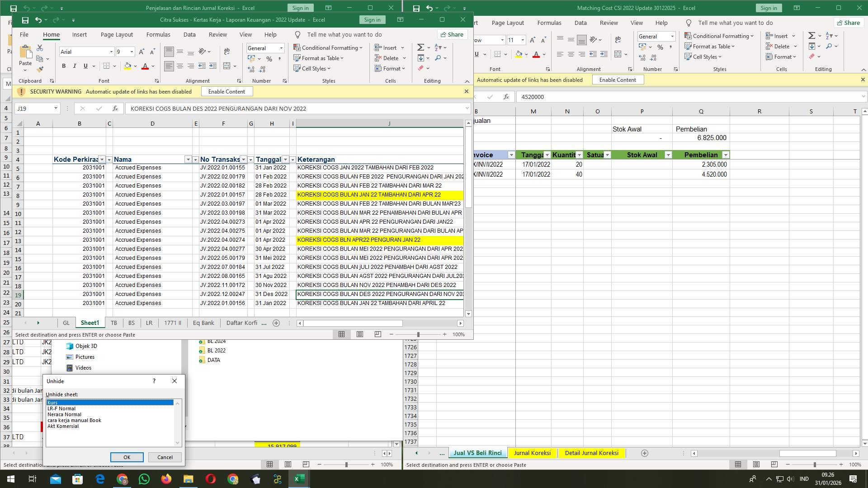Click the AutoSum icon
Image resolution: width=868 pixels, height=488 pixels.
pyautogui.click(x=420, y=47)
